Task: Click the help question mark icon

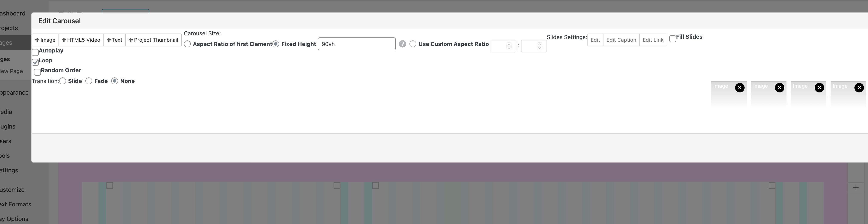Action: 402,44
